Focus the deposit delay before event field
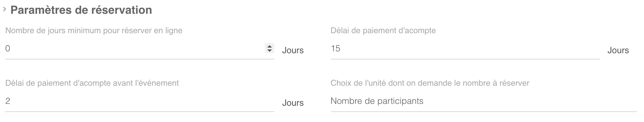The image size is (644, 122). [140, 101]
